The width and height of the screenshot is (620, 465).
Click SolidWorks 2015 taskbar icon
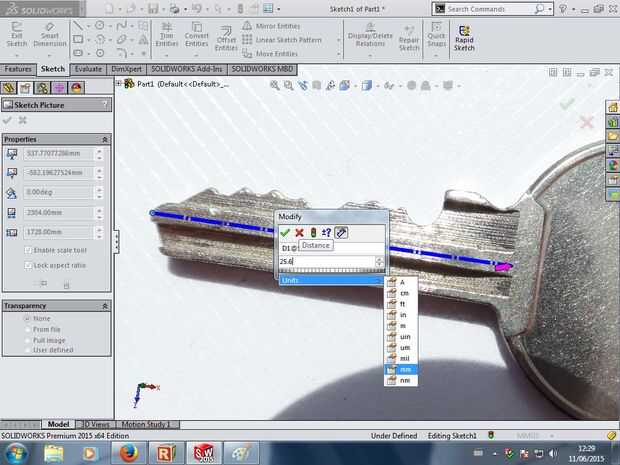tap(203, 453)
